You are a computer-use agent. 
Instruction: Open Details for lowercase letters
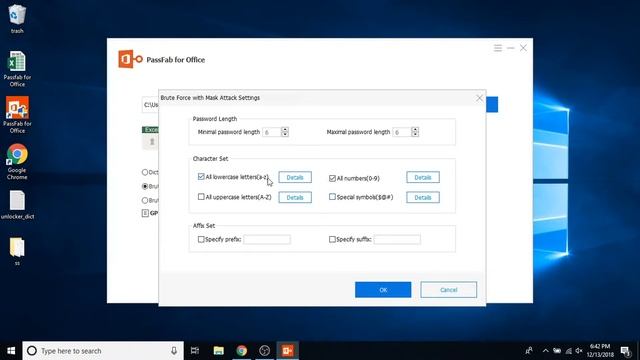295,177
